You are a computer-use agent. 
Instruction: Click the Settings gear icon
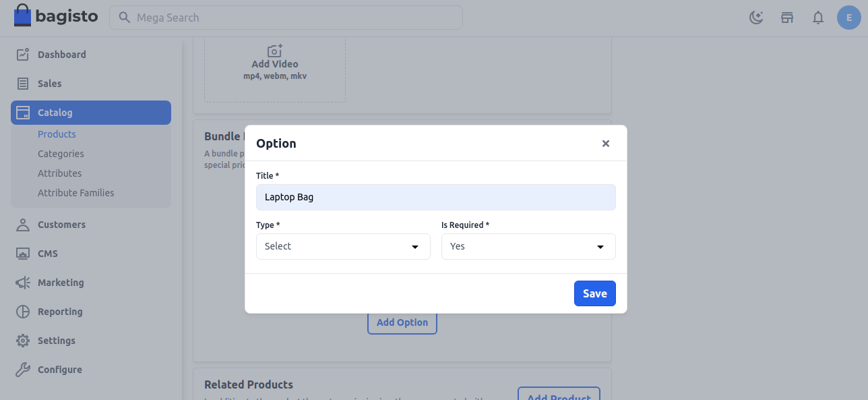pyautogui.click(x=23, y=341)
